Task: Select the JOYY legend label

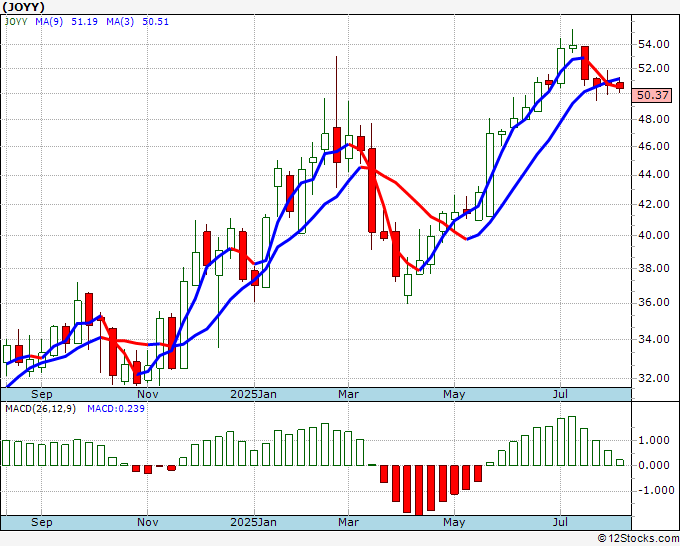Action: [x=16, y=22]
